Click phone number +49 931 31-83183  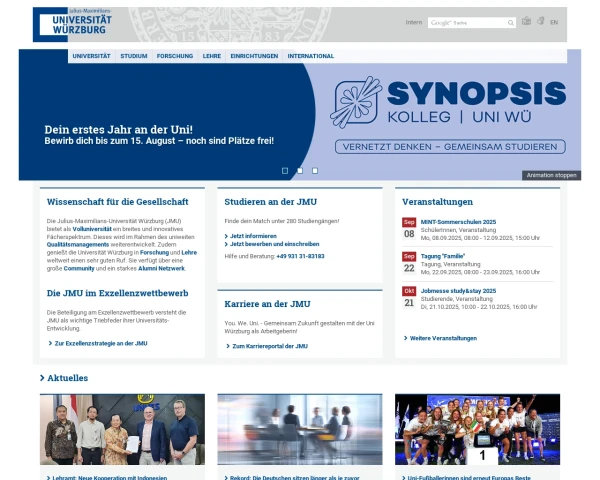point(300,256)
